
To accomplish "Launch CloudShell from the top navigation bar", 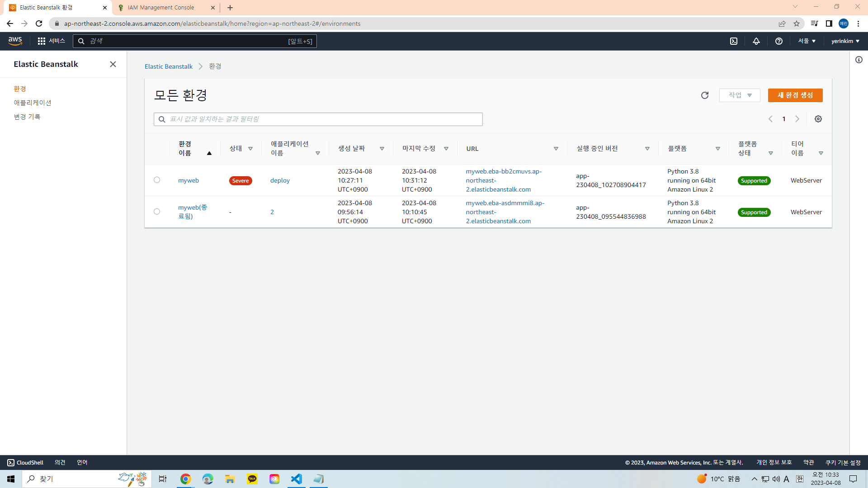I will coord(734,41).
